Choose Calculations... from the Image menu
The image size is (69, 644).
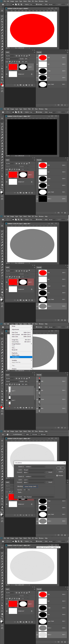tap(21, 357)
